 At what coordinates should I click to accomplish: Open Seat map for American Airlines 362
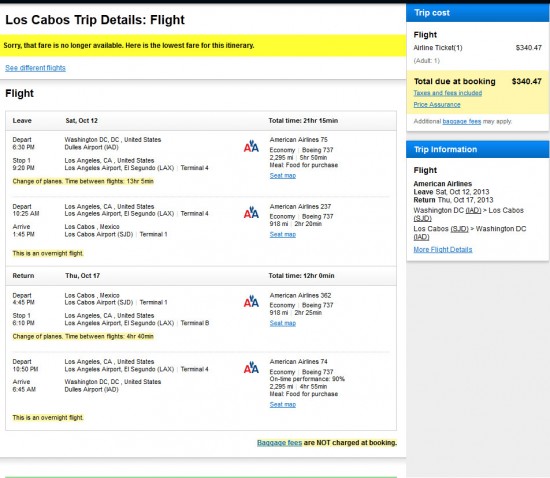(x=283, y=323)
